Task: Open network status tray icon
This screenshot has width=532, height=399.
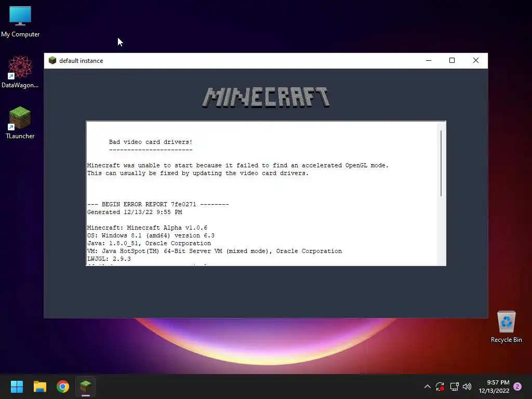Action: tap(454, 387)
